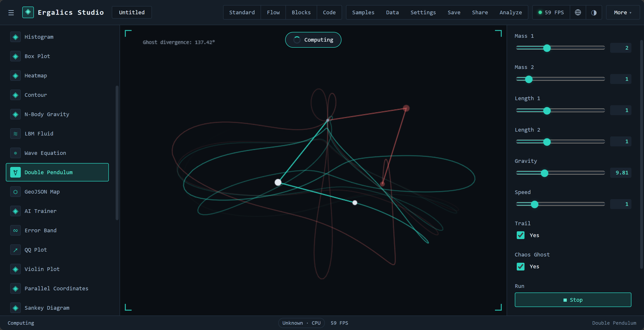Open the Data menu
Image resolution: width=644 pixels, height=330 pixels.
(392, 13)
